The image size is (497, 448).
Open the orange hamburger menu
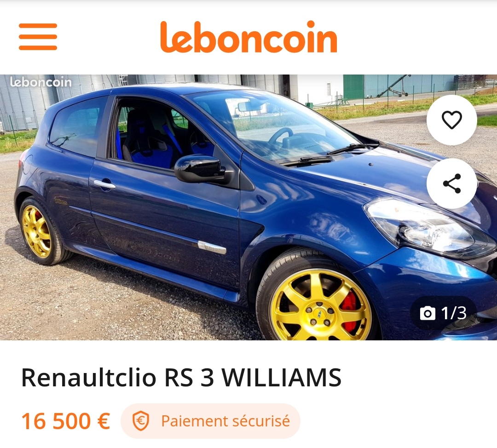click(38, 37)
